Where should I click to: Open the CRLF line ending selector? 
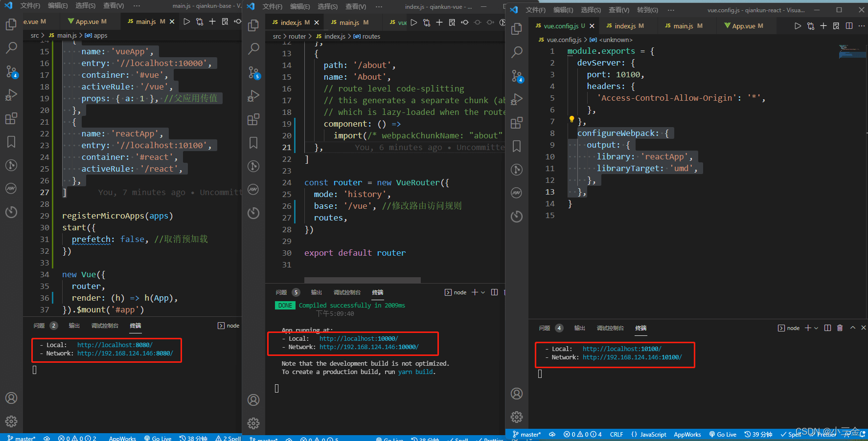point(617,434)
